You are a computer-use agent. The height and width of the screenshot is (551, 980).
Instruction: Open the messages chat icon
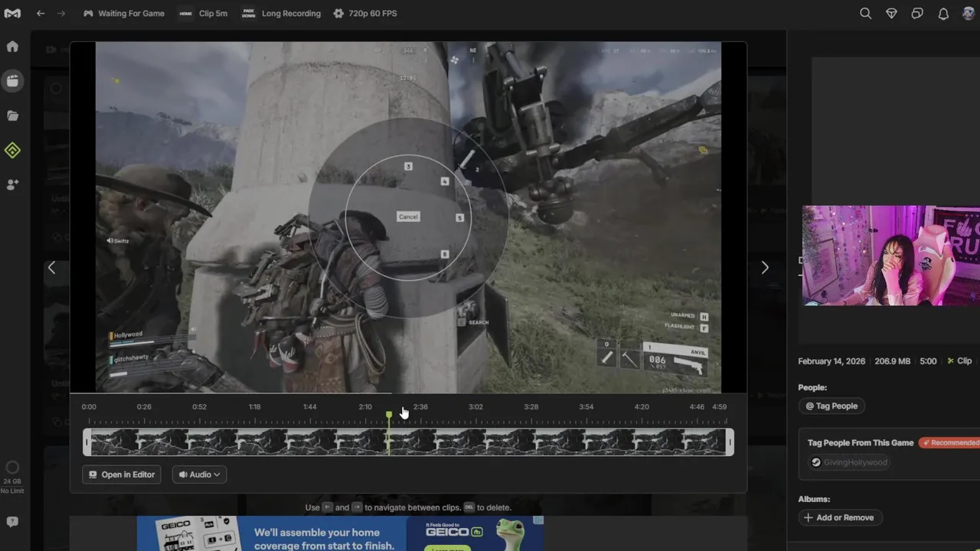(917, 13)
